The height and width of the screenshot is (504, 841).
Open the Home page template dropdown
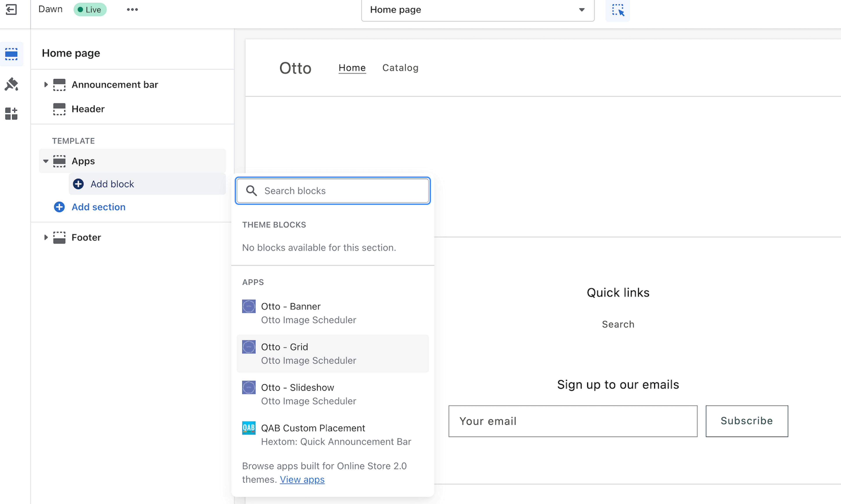(x=477, y=10)
